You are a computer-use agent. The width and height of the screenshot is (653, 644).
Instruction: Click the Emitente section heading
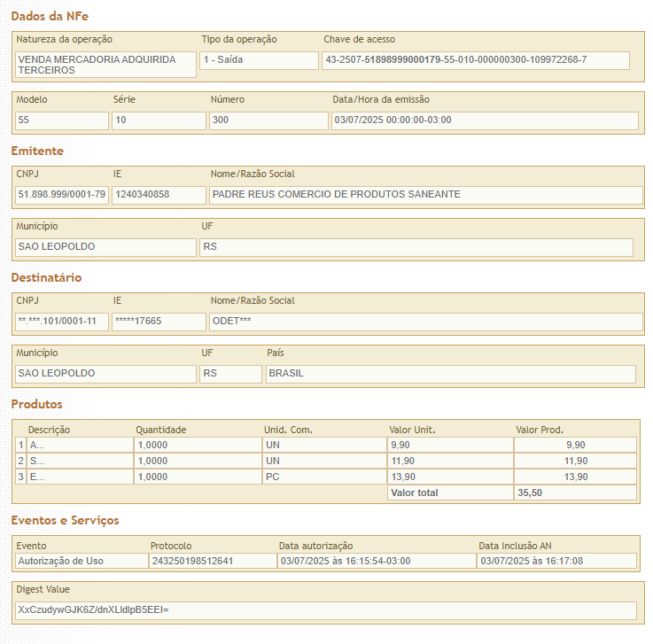coord(37,151)
